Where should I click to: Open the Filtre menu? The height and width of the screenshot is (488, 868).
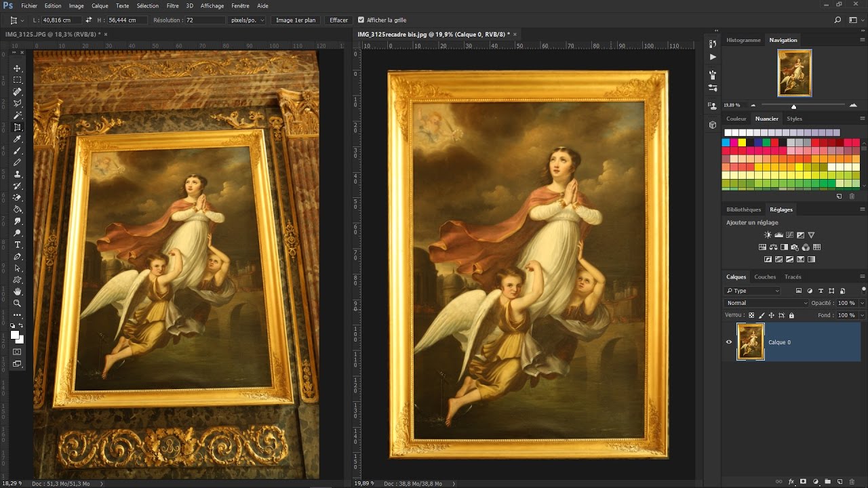pyautogui.click(x=173, y=5)
